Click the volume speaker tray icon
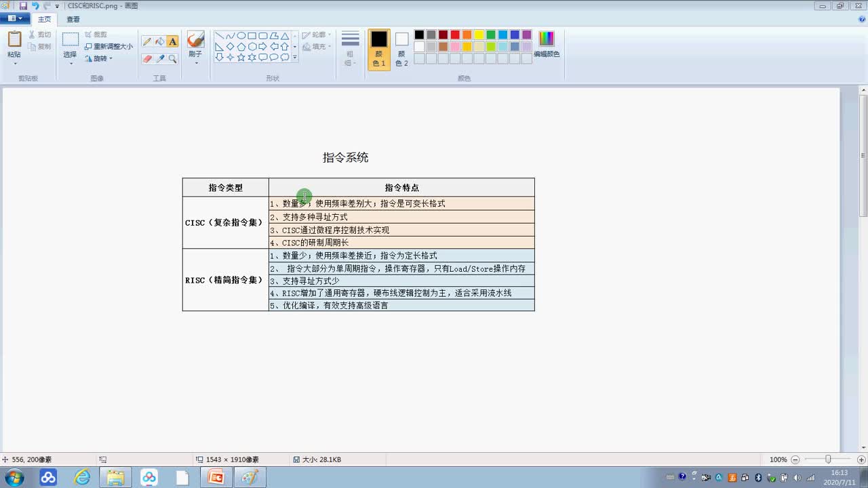868x488 pixels. click(797, 477)
